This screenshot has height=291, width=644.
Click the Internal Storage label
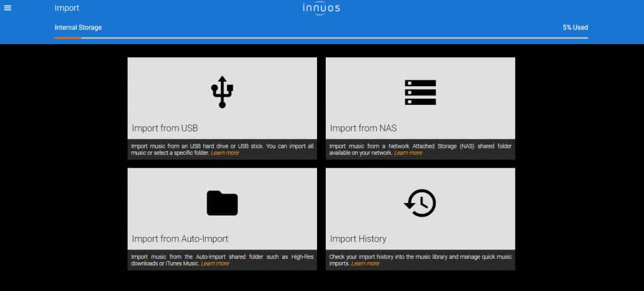pyautogui.click(x=78, y=28)
